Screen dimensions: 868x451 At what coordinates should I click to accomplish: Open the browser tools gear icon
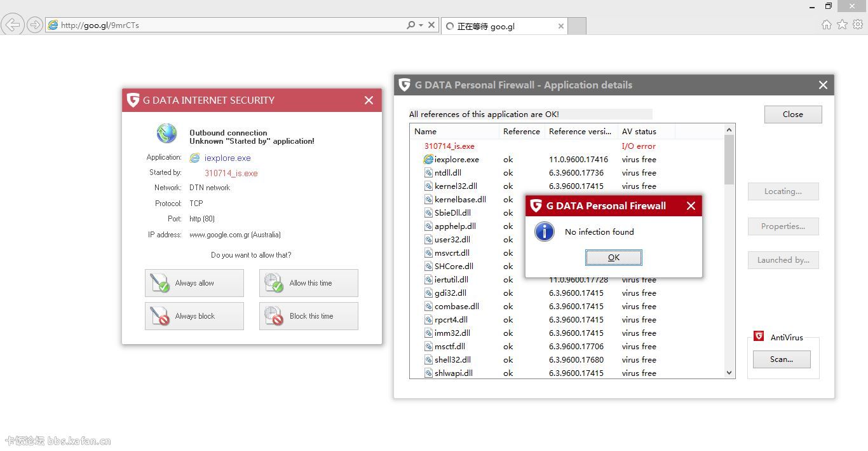point(858,24)
